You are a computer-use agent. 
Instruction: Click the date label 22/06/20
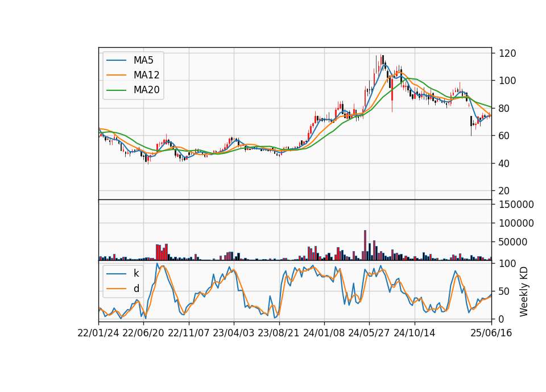pos(143,333)
